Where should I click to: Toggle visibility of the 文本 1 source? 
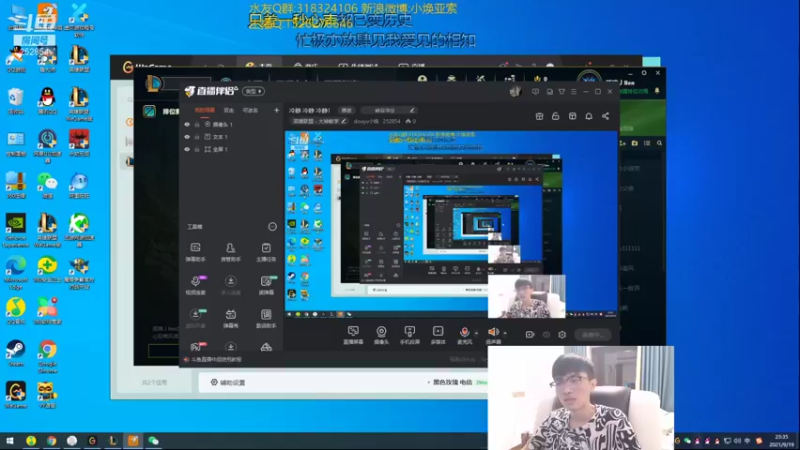[187, 137]
